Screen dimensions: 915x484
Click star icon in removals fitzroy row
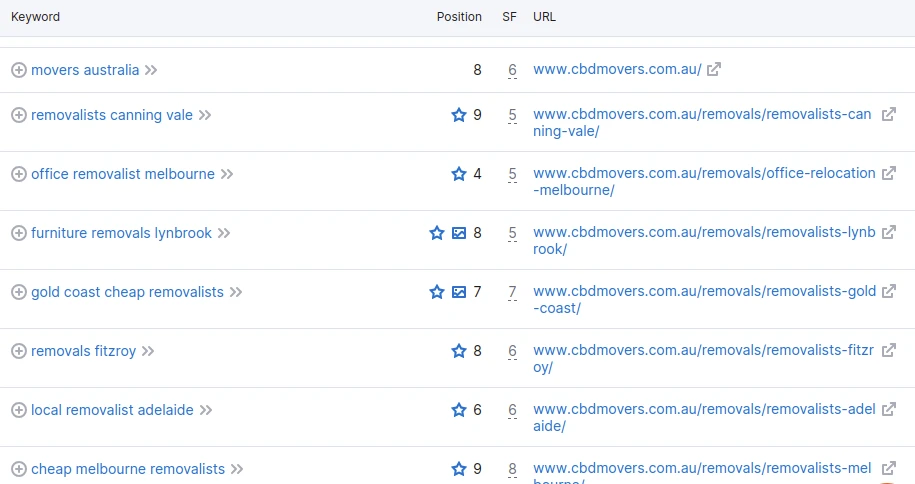point(459,350)
